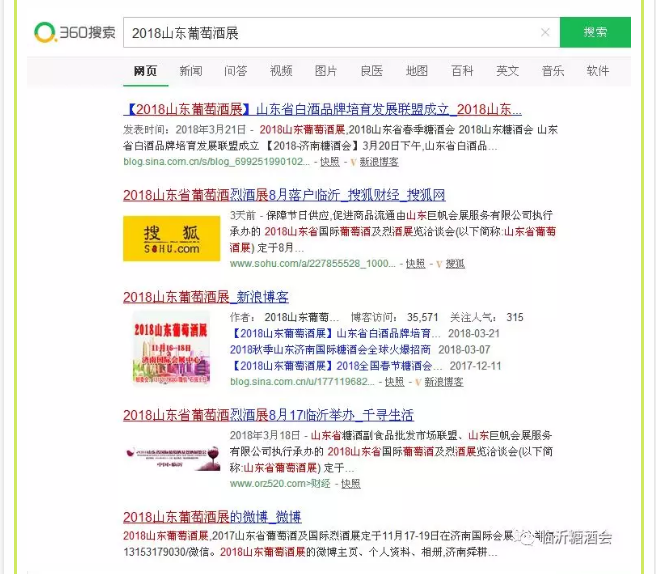656x574 pixels.
Task: Click the 360搜索 logo
Action: [x=74, y=33]
